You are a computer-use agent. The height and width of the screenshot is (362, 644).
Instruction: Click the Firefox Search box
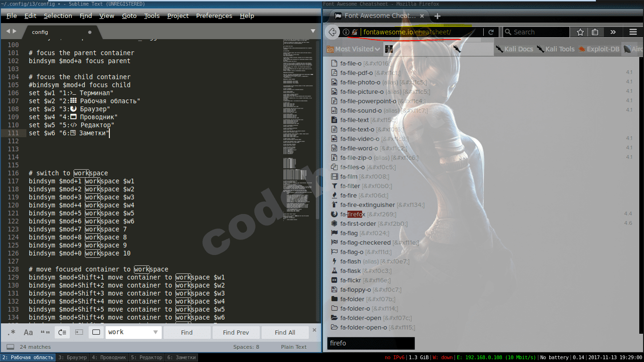tap(536, 32)
